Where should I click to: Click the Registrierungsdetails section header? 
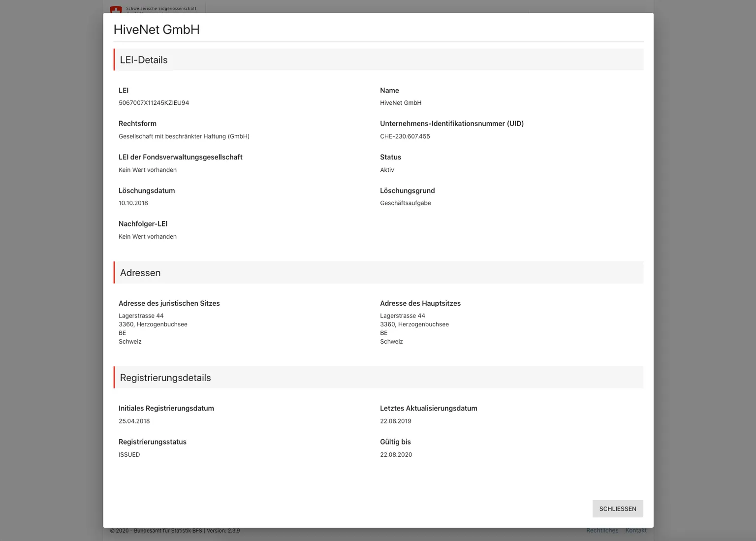click(165, 378)
